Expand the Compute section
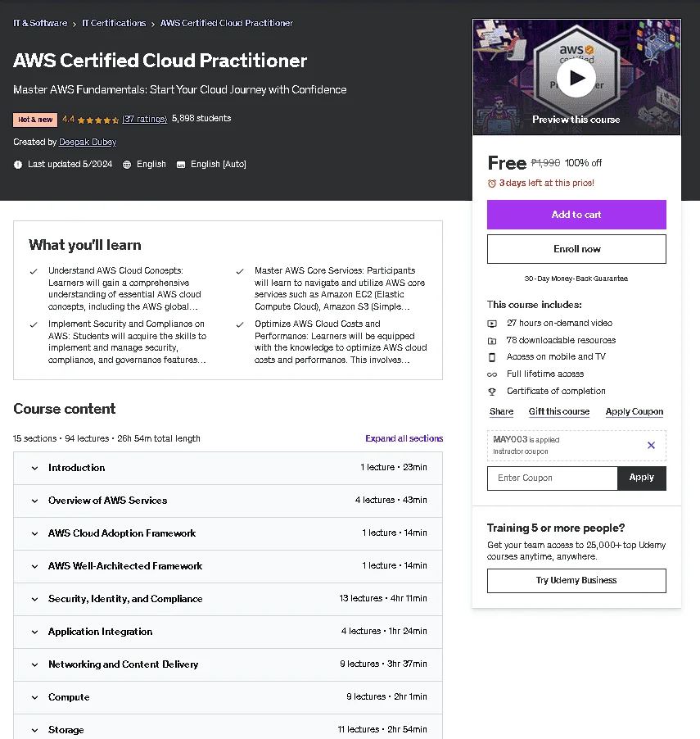The image size is (700, 739). [228, 697]
